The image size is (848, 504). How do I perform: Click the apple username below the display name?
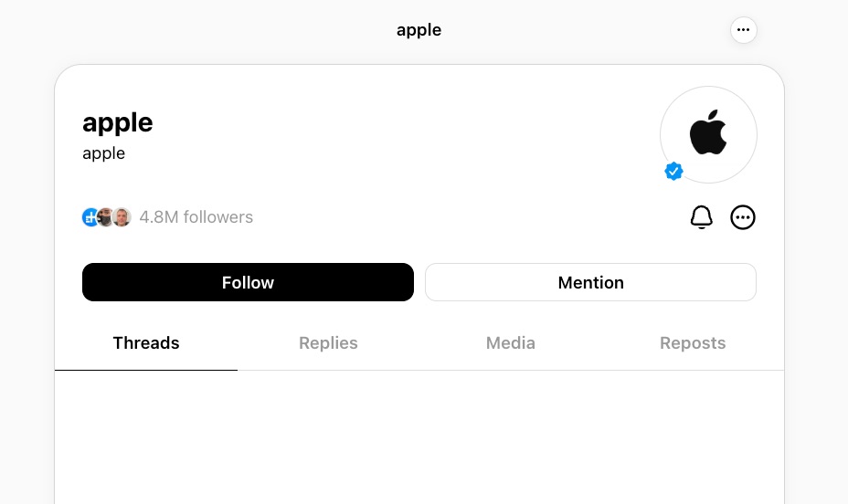103,153
